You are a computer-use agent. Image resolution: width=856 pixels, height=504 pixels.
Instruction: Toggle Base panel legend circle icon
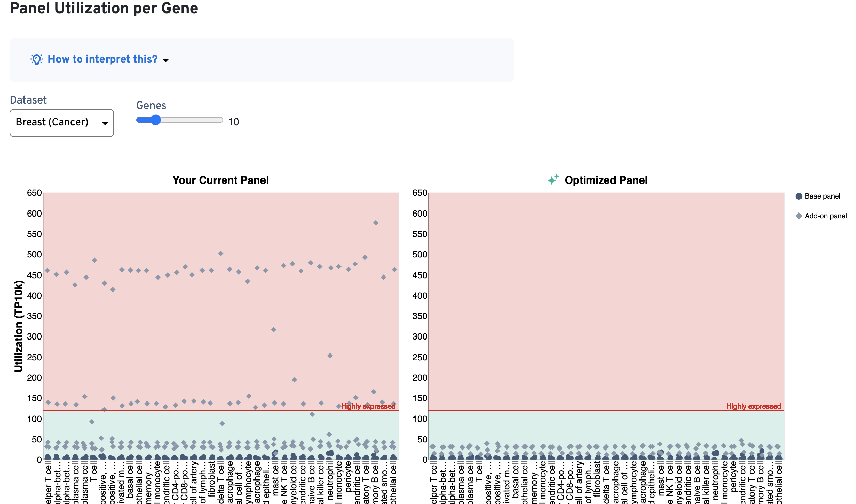[798, 196]
